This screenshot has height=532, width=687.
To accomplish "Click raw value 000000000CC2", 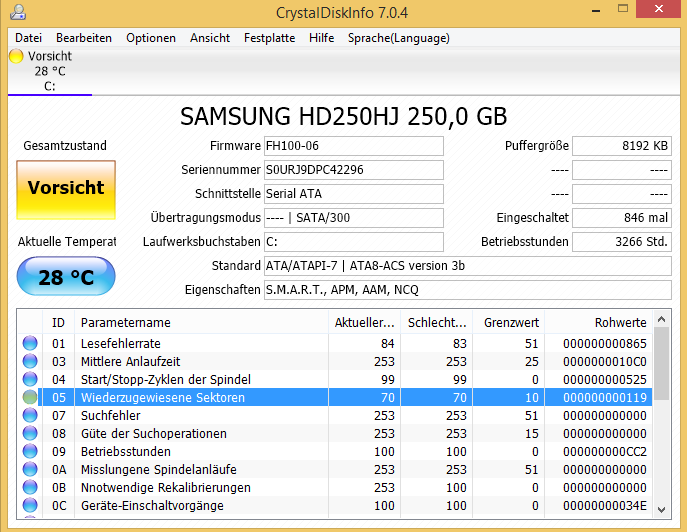I will click(x=605, y=451).
